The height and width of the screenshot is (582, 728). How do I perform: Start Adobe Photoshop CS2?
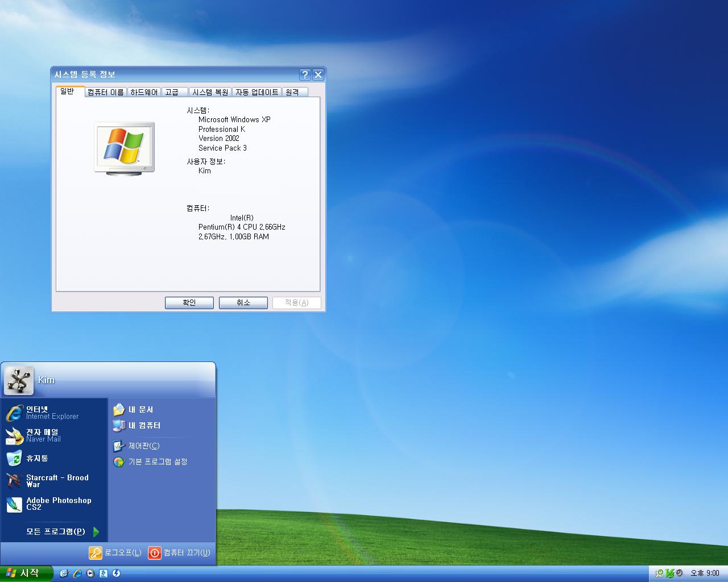pos(54,504)
